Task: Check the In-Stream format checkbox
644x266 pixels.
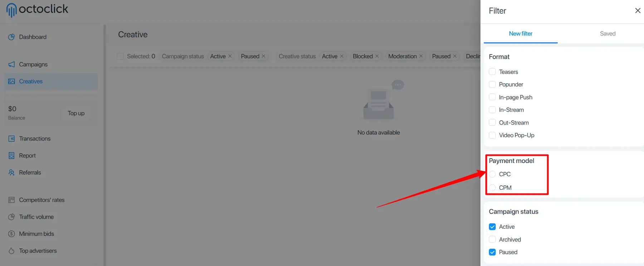Action: pyautogui.click(x=492, y=110)
